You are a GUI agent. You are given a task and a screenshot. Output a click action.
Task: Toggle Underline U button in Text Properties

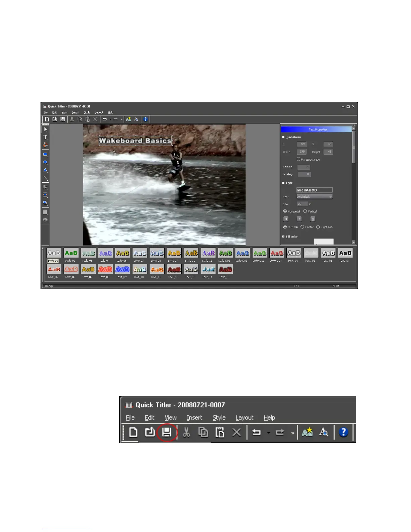point(313,219)
